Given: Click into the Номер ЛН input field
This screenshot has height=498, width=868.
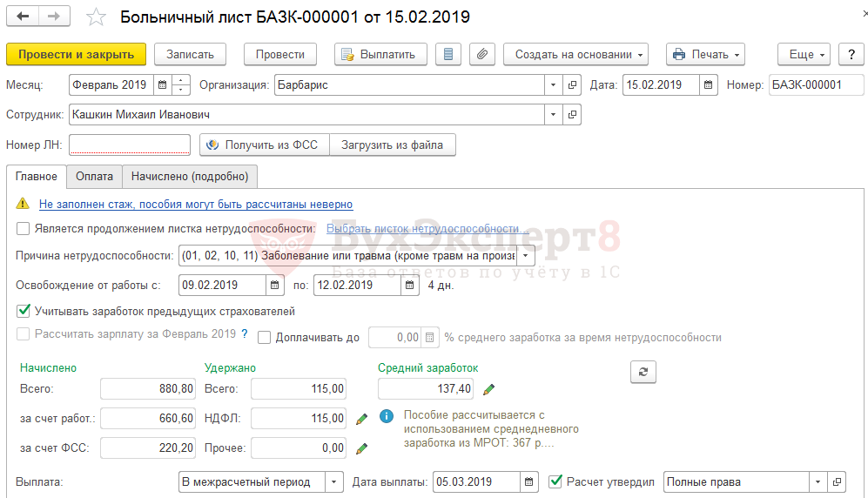Looking at the screenshot, I should click(130, 145).
